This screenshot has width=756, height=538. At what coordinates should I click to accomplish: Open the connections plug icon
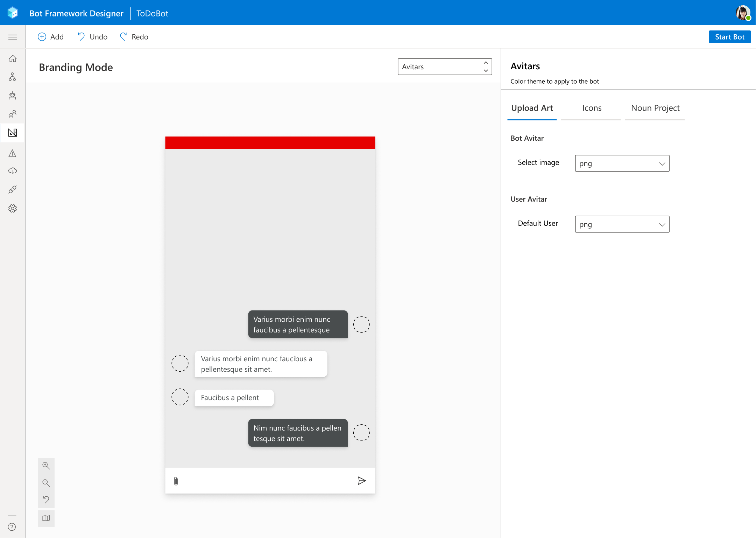point(13,190)
